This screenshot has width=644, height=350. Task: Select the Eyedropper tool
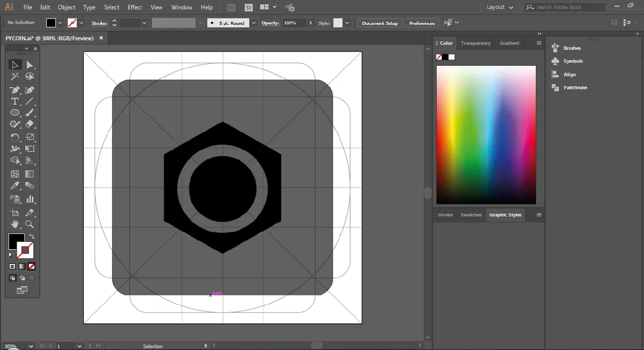15,186
